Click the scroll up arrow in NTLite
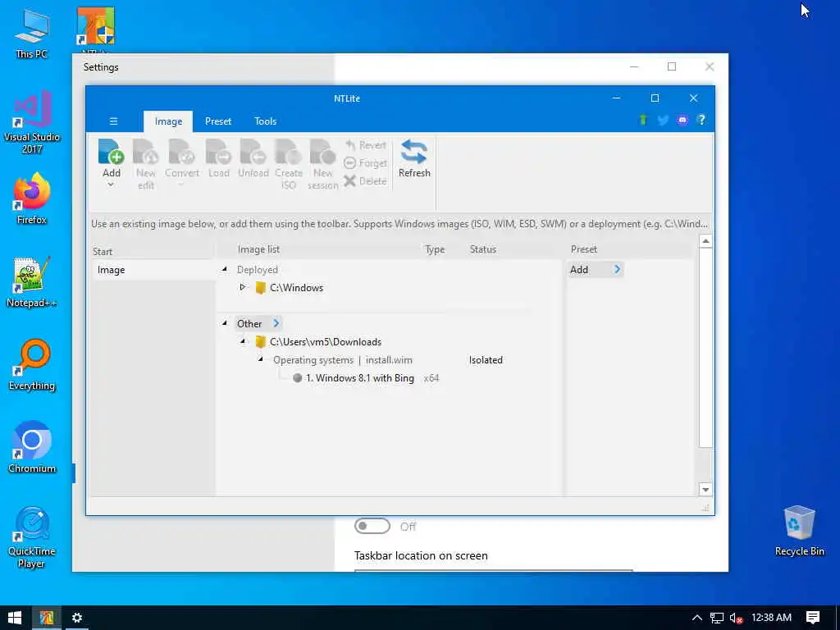This screenshot has width=840, height=630. (x=705, y=242)
